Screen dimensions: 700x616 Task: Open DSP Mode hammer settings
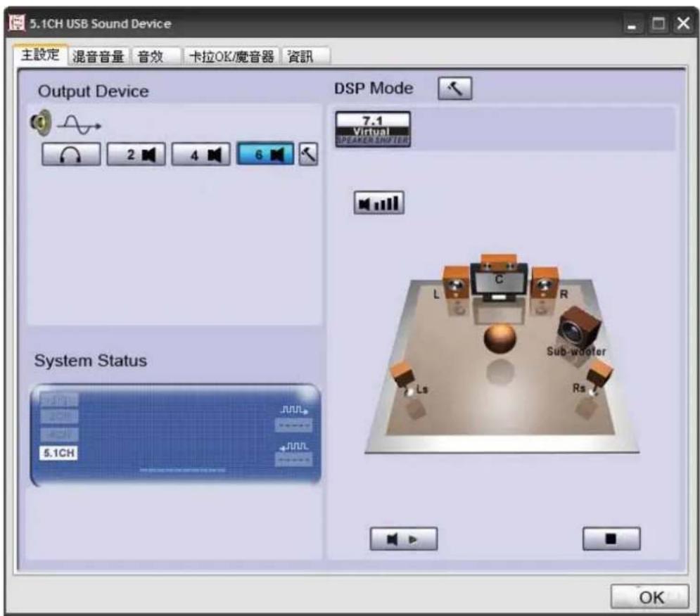pyautogui.click(x=455, y=89)
